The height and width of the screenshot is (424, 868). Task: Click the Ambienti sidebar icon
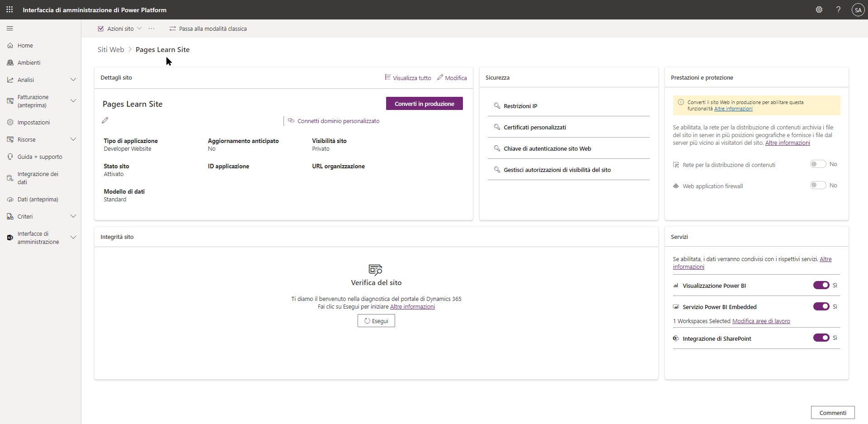(x=10, y=63)
